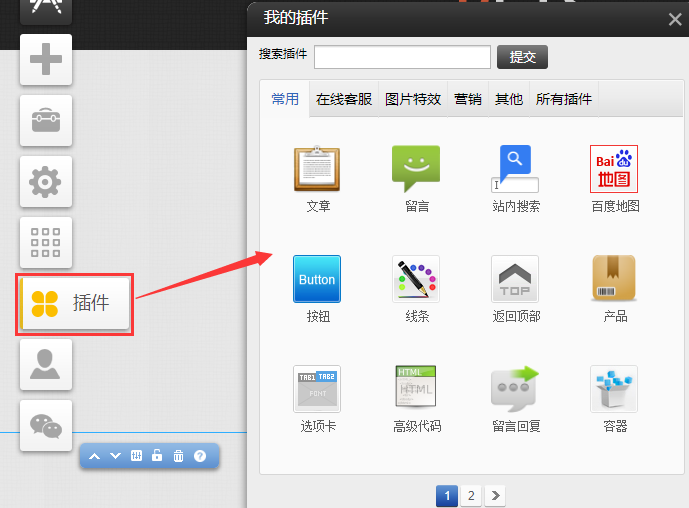Switch to the 在线客服 tab
Screen dimensions: 689x508
344,99
